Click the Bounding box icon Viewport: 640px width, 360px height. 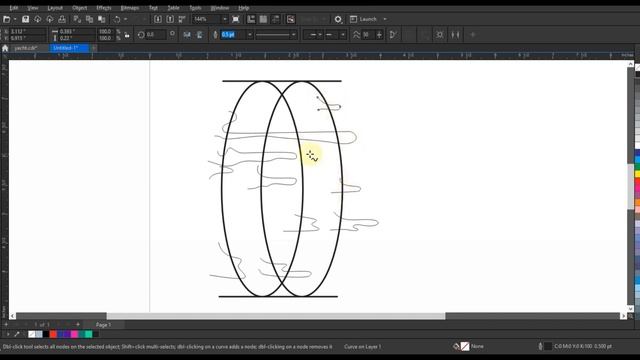(440, 35)
